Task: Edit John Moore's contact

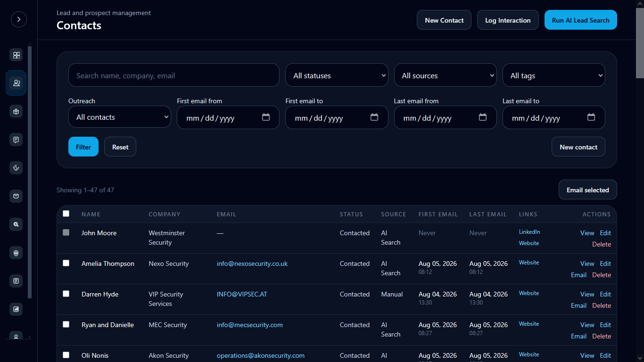Action: point(605,233)
